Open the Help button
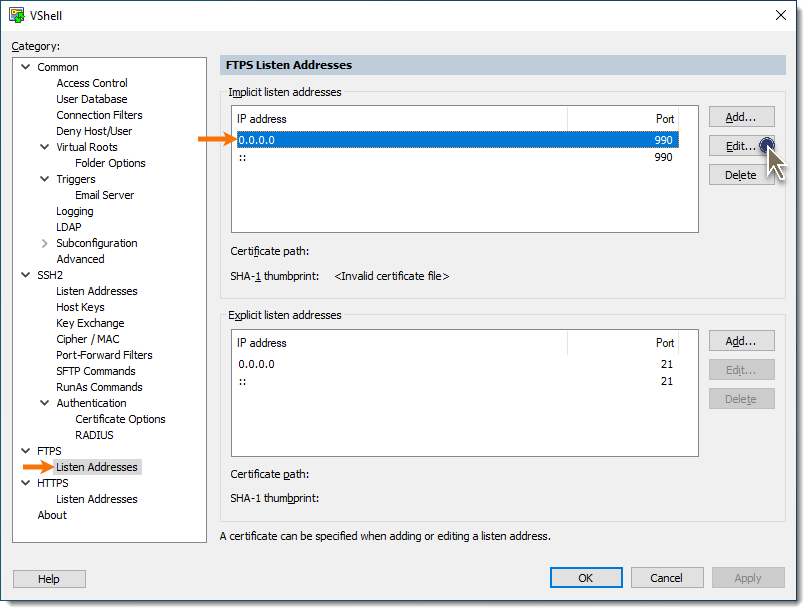 click(x=49, y=579)
